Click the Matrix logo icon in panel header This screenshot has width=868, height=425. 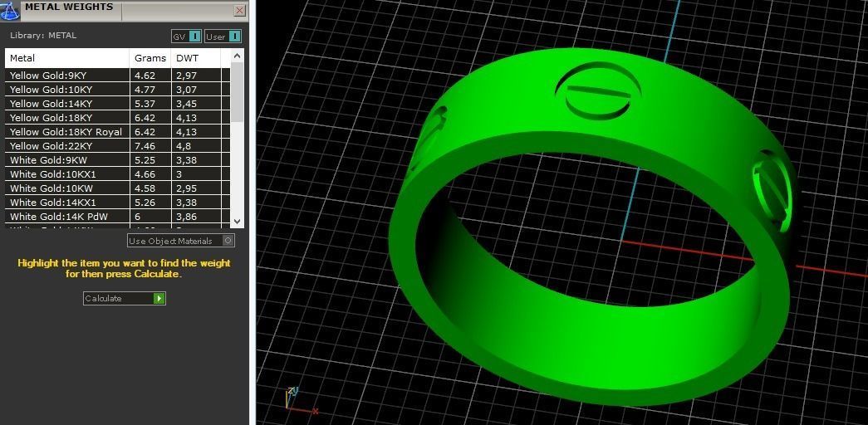click(10, 11)
